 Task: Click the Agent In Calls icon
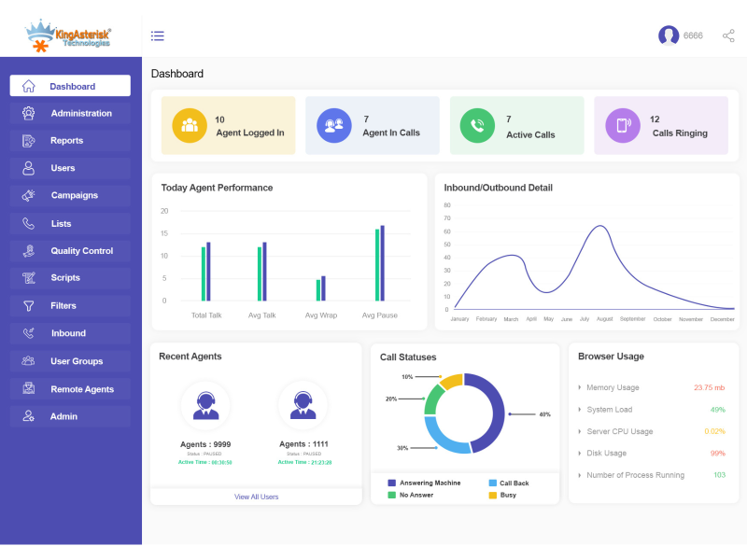click(333, 126)
